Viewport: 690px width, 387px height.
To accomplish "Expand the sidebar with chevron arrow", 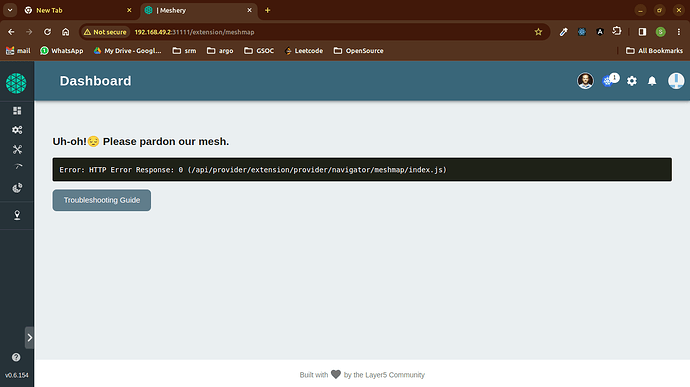I will (29, 338).
